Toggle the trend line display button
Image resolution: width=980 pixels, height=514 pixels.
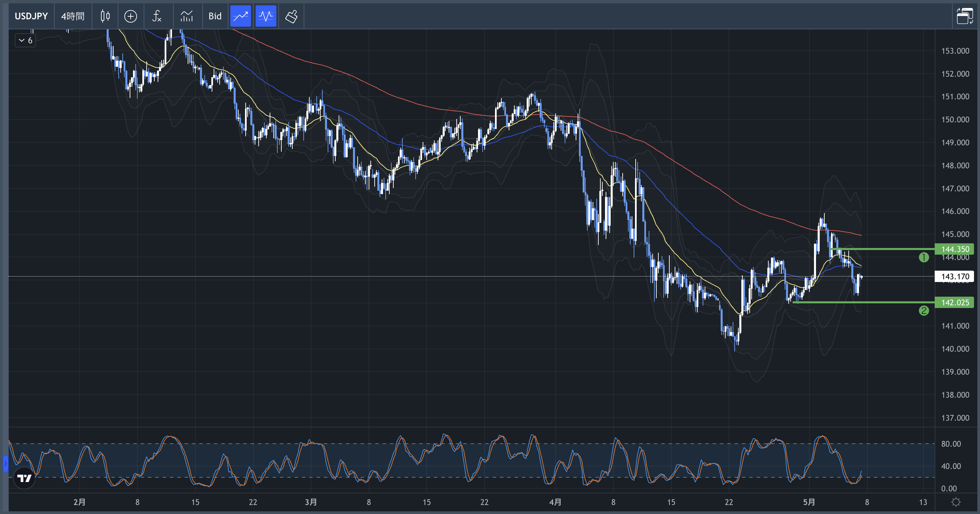point(240,16)
